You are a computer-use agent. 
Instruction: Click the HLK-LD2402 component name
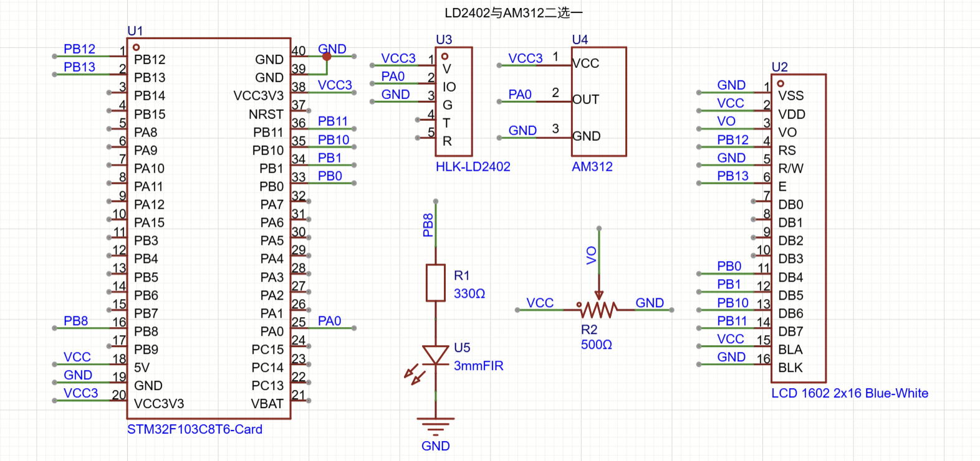[x=473, y=166]
